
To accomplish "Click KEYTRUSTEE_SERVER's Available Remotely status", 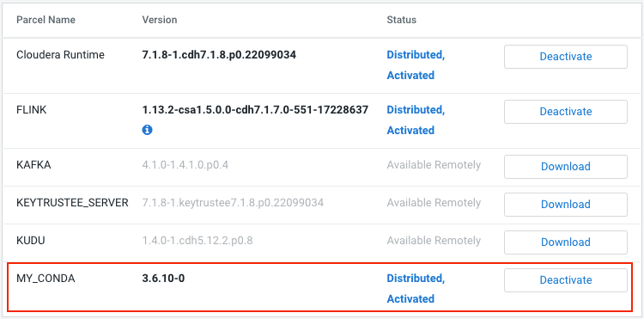I will point(434,203).
